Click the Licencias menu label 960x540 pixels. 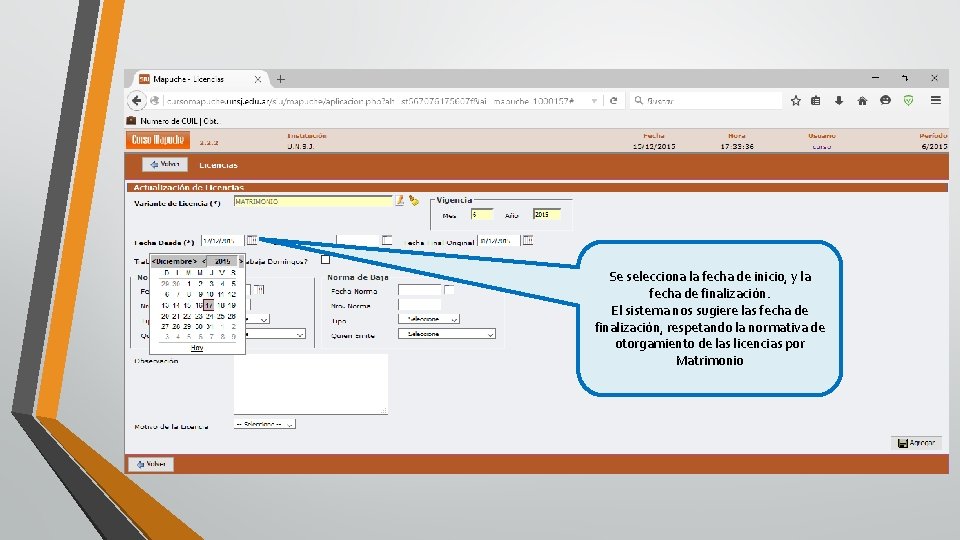click(218, 165)
